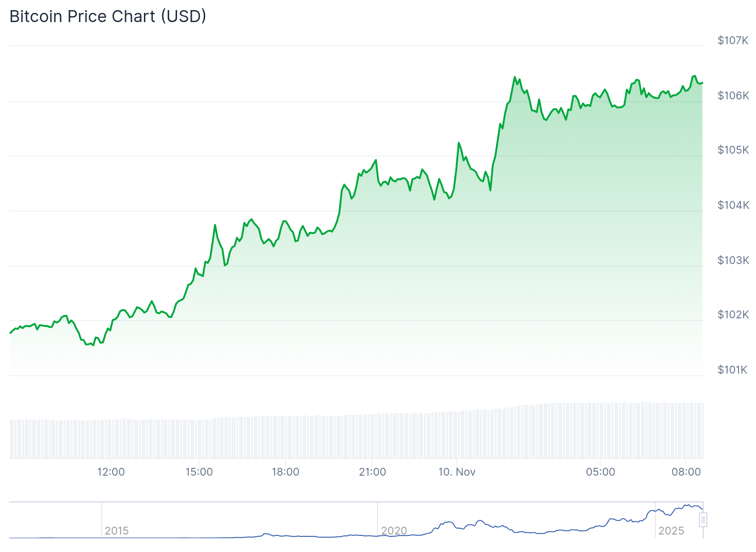Click the $104K price axis label
Viewport: 756px width, 552px height.
[733, 205]
